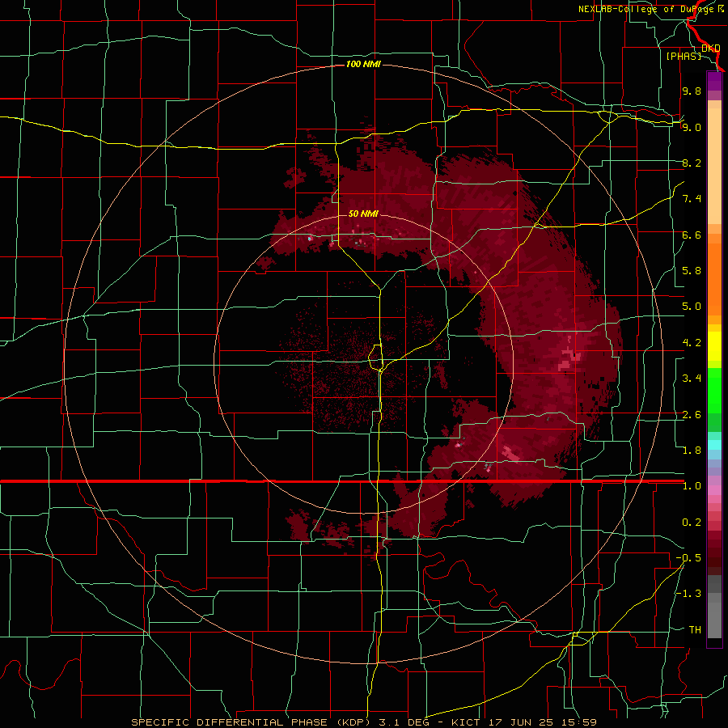Click the 6.6 value on the color scale
The height and width of the screenshot is (728, 728).
(x=692, y=235)
